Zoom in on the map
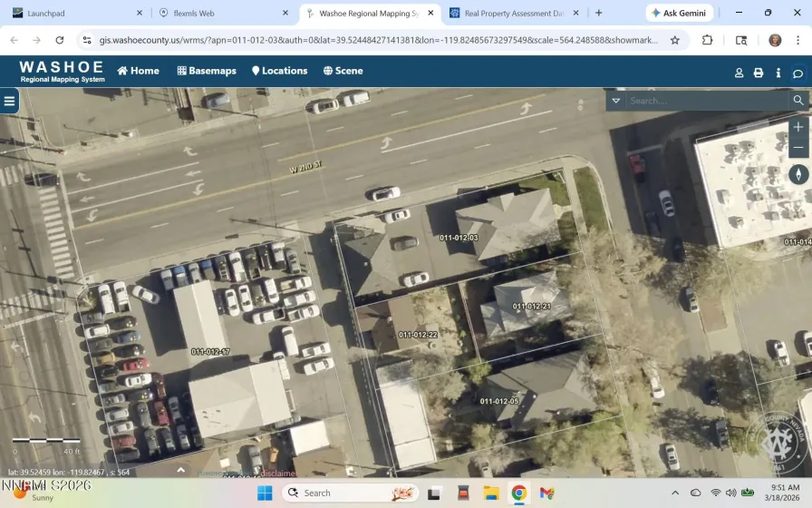This screenshot has width=812, height=508. [x=798, y=127]
